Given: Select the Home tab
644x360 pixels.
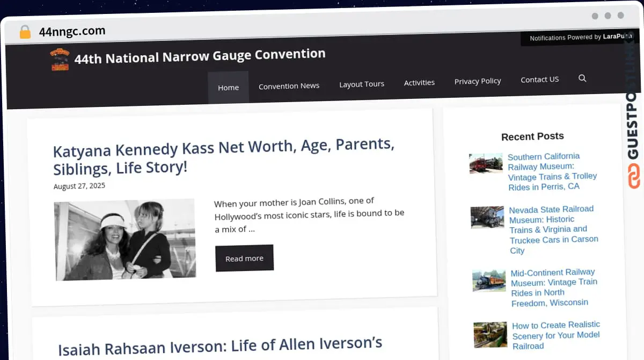Looking at the screenshot, I should click(x=228, y=87).
